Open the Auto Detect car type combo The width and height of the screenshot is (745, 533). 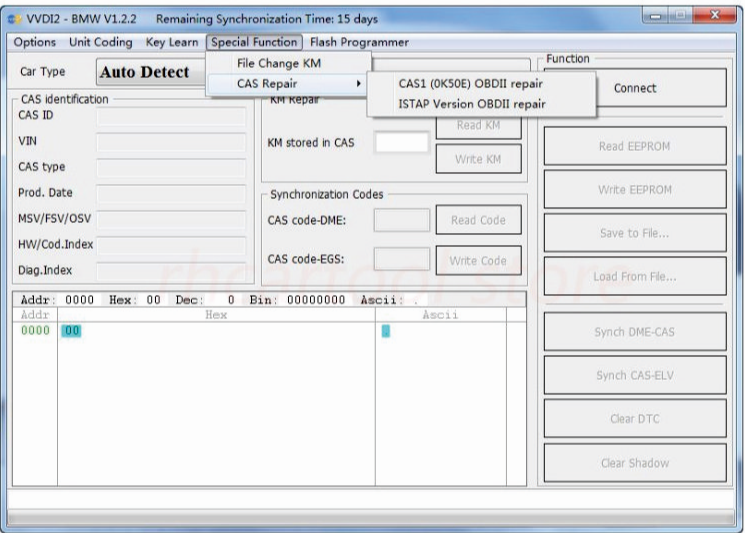(151, 72)
